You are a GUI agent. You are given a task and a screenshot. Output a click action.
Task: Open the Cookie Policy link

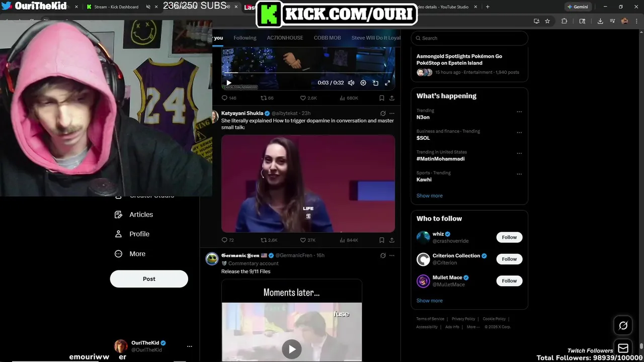pos(494,319)
